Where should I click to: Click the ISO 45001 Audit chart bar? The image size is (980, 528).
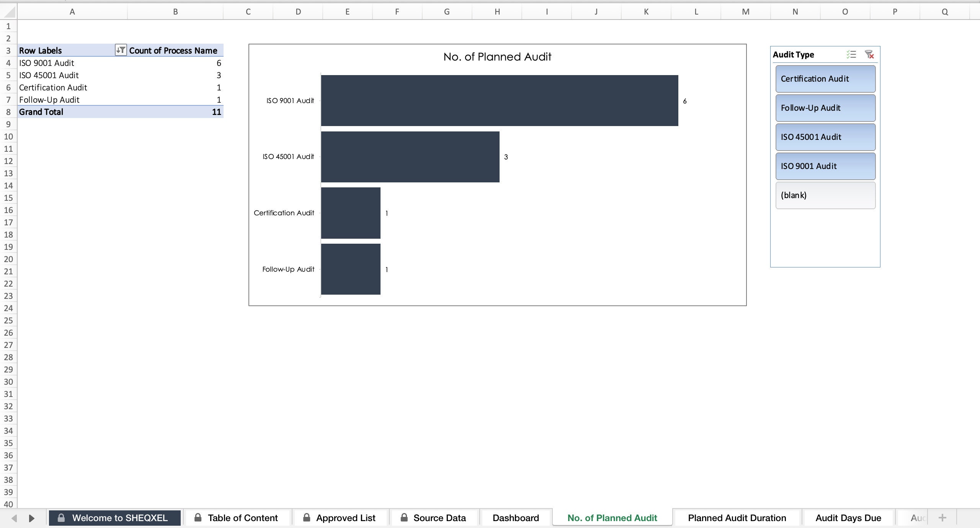pyautogui.click(x=410, y=157)
